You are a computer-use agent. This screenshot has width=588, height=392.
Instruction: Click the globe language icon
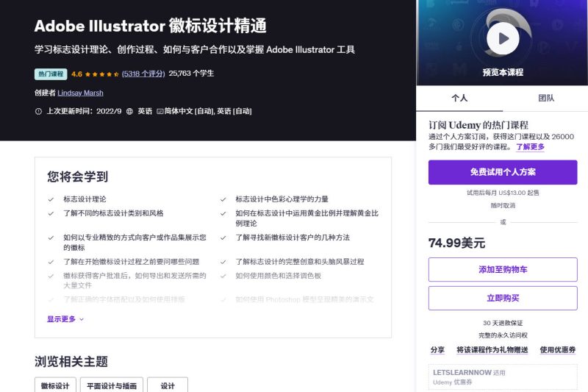click(x=130, y=111)
